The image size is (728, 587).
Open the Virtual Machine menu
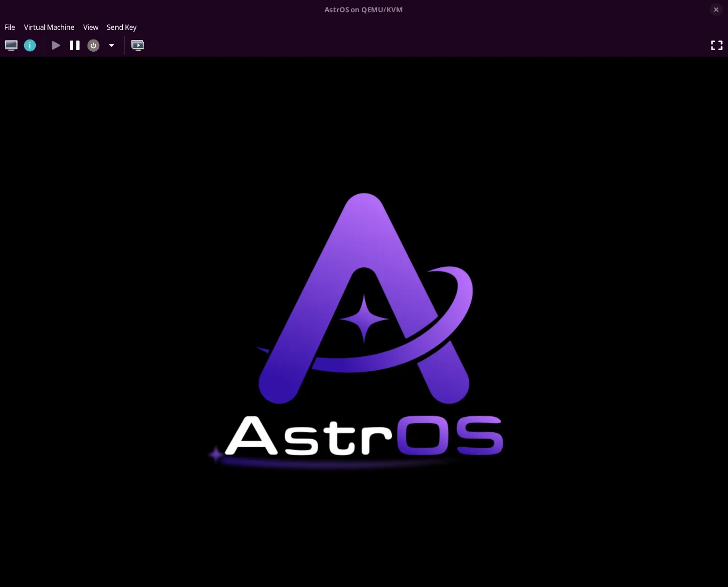[x=49, y=27]
